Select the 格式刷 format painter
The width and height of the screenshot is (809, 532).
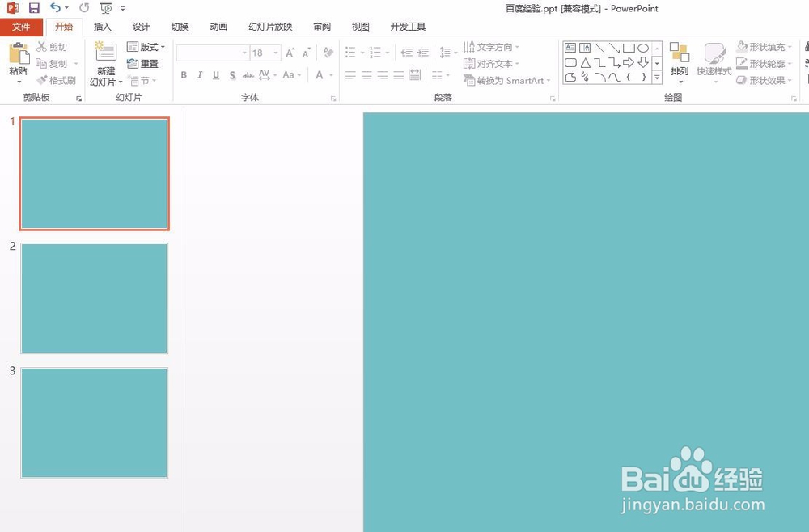pyautogui.click(x=57, y=80)
